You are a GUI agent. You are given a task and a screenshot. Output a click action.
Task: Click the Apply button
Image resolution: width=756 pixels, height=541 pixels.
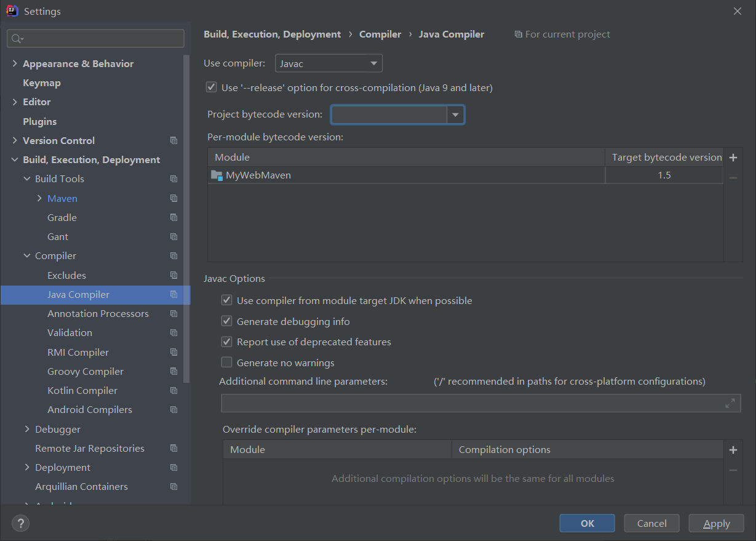[x=717, y=523]
